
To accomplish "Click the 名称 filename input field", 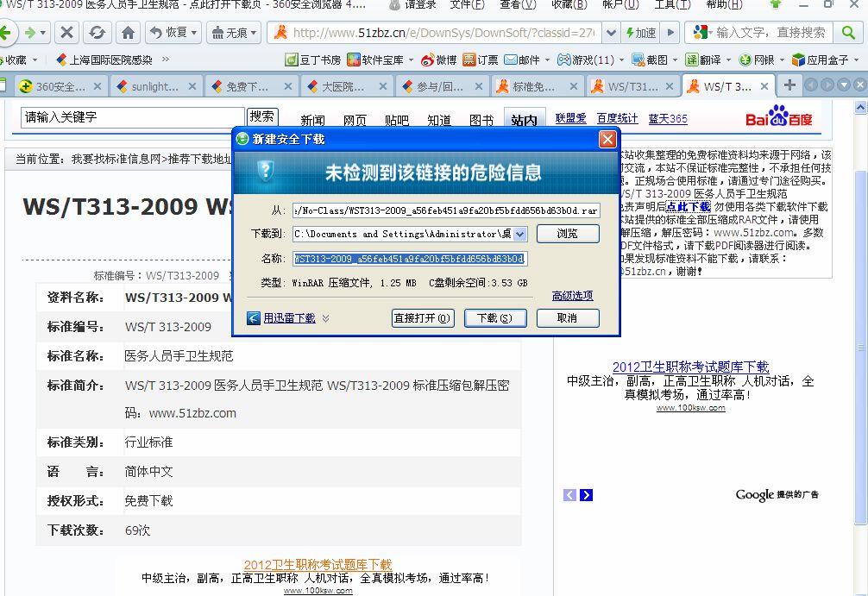I will point(409,259).
